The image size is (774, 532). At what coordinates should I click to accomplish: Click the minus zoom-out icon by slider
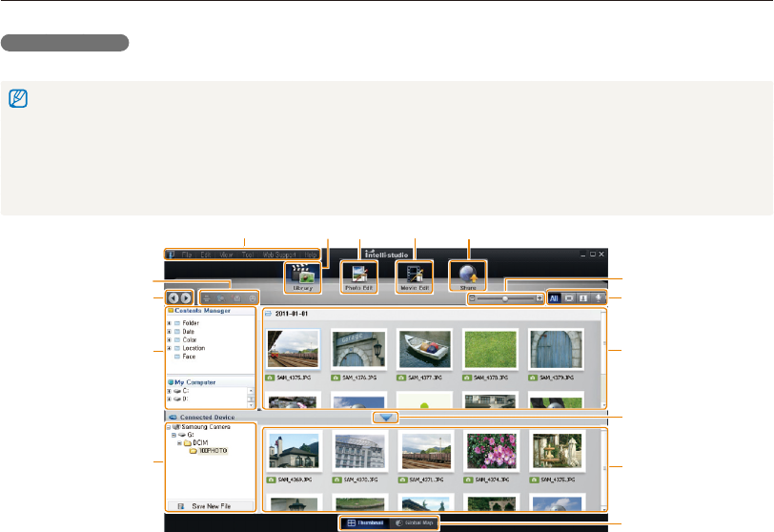pyautogui.click(x=473, y=298)
